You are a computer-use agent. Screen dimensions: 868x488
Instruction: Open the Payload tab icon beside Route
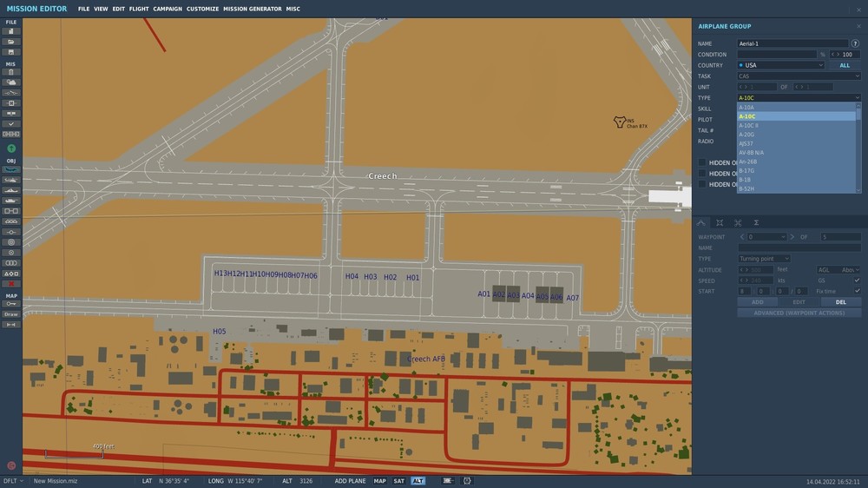coord(720,222)
